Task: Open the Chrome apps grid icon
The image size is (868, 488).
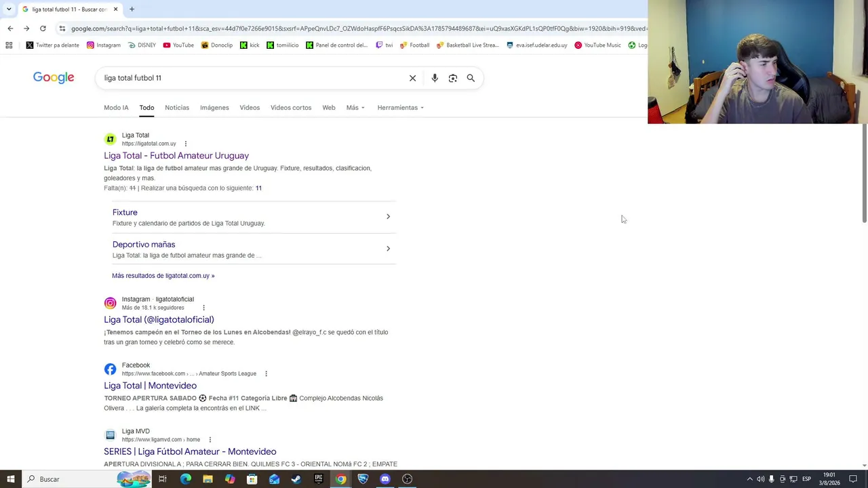Action: coord(9,45)
